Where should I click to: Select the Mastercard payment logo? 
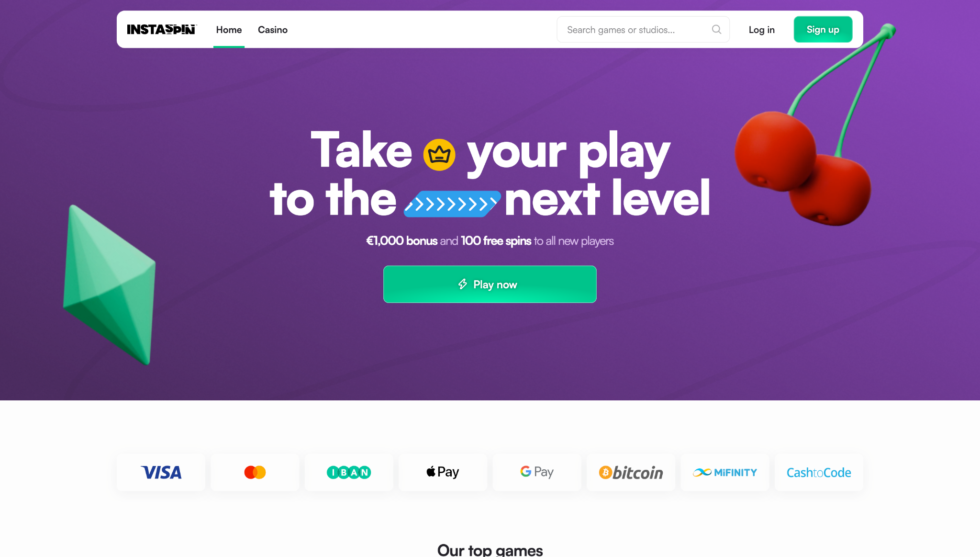255,472
